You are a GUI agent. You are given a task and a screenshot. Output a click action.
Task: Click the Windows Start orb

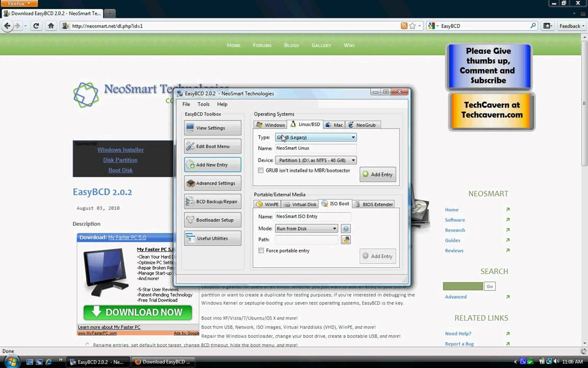(x=11, y=361)
